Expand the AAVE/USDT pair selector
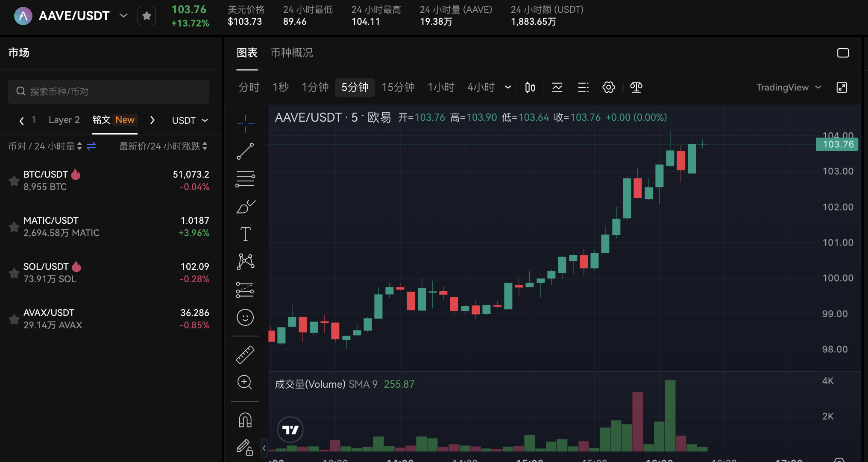This screenshot has width=868, height=462. (123, 16)
